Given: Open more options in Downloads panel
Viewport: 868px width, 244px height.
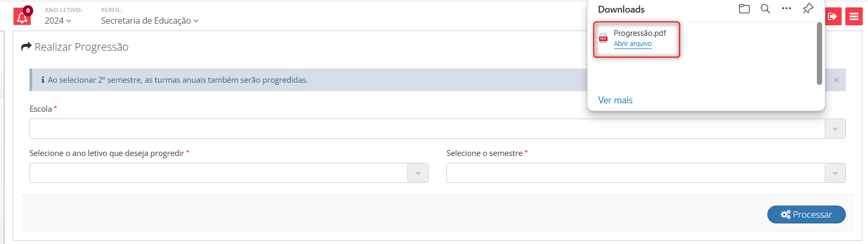Looking at the screenshot, I should 786,9.
